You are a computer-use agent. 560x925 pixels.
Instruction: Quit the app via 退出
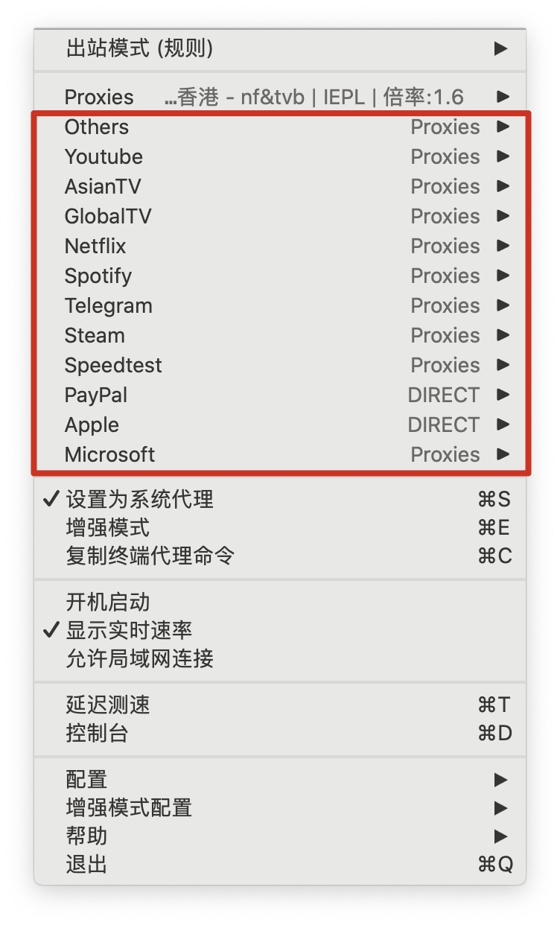87,865
